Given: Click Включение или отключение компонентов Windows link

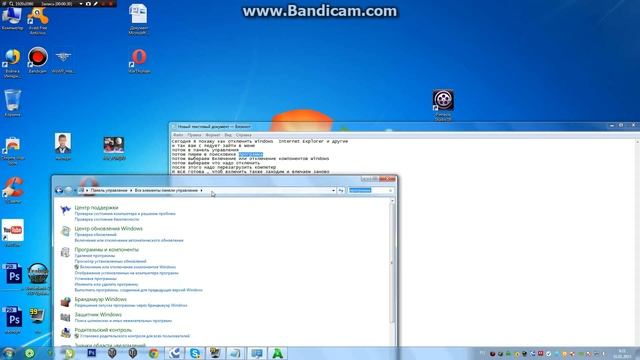Looking at the screenshot, I should [128, 267].
